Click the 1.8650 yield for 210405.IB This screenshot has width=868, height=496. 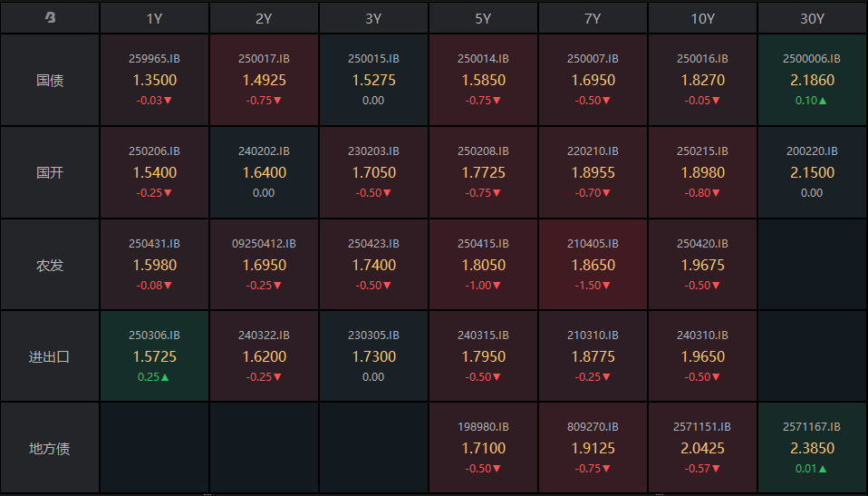[593, 265]
